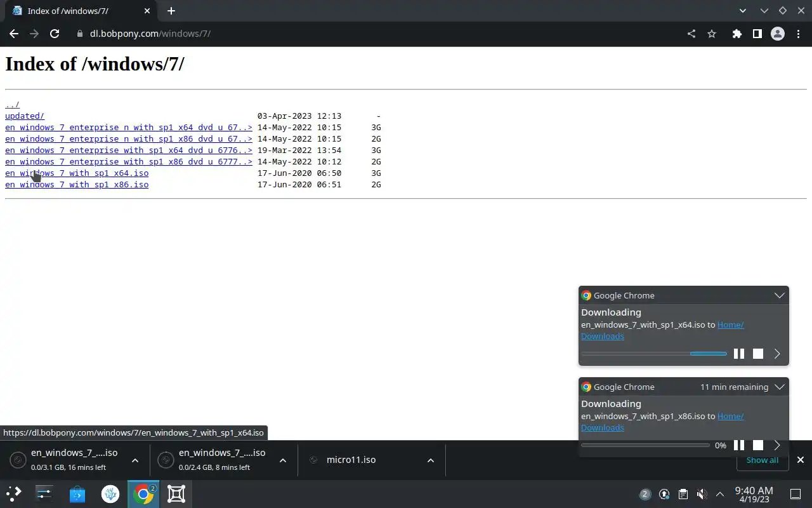Open the white coral taskbar app icon
Image resolution: width=812 pixels, height=508 pixels.
[x=110, y=493]
